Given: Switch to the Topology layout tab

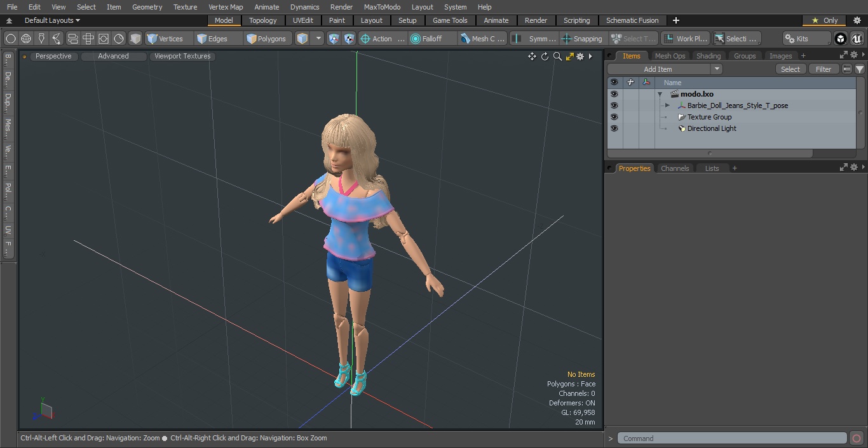Looking at the screenshot, I should (x=262, y=20).
